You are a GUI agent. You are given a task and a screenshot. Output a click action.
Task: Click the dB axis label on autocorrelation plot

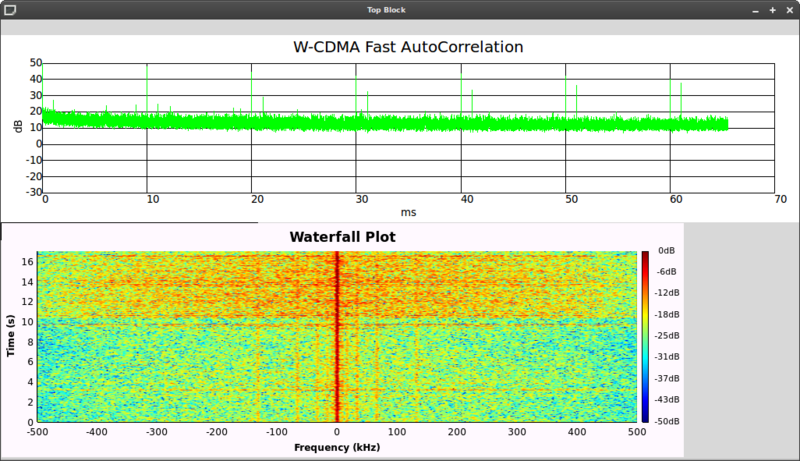(19, 125)
